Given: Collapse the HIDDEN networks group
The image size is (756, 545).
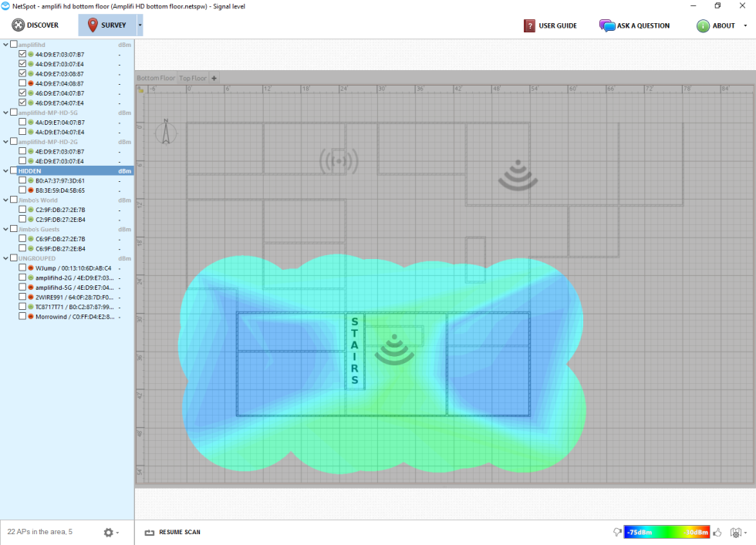Looking at the screenshot, I should 6,170.
